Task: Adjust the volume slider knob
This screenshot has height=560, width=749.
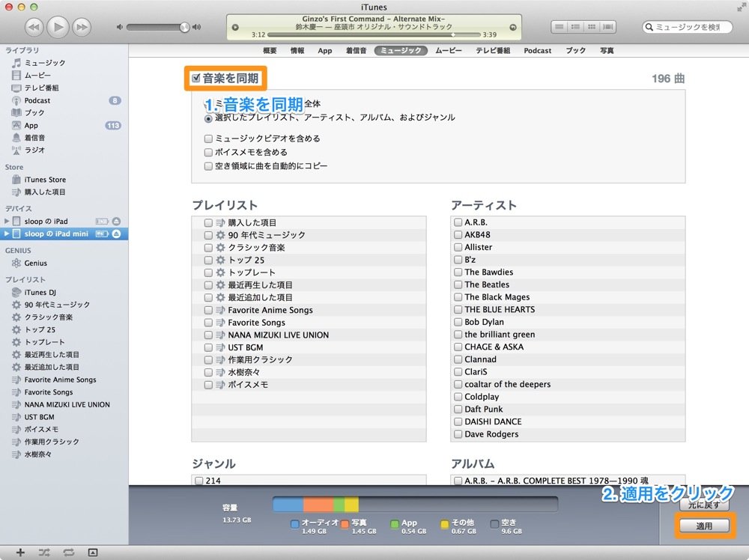Action: click(x=184, y=27)
